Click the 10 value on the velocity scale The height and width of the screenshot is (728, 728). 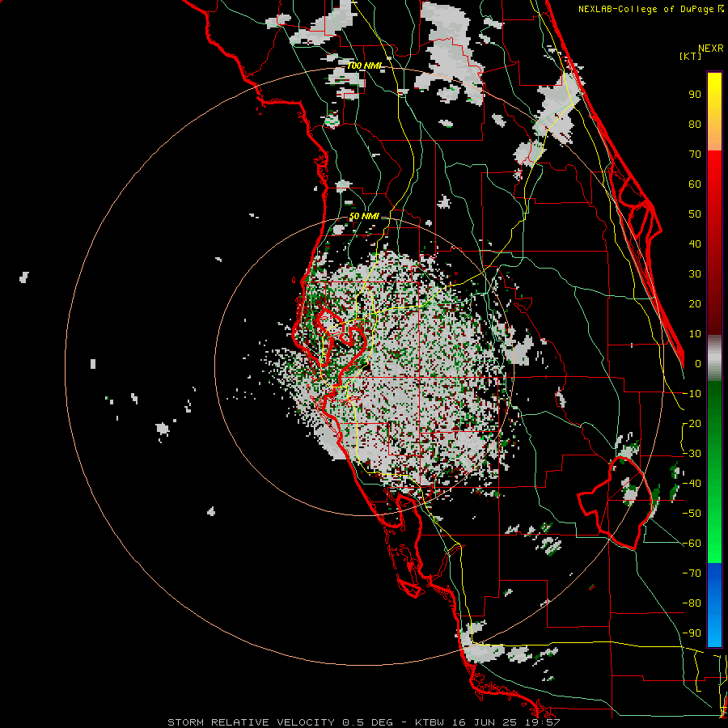695,334
